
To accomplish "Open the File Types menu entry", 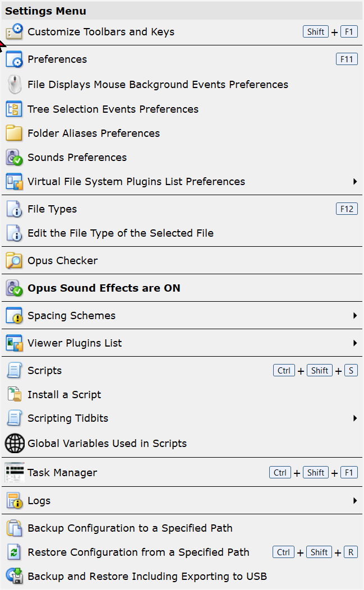I will 182,209.
